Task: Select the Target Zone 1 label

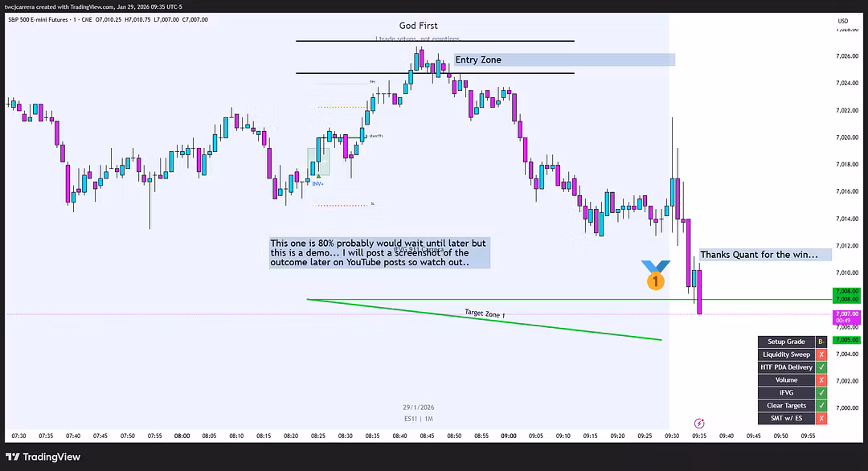Action: [x=485, y=313]
